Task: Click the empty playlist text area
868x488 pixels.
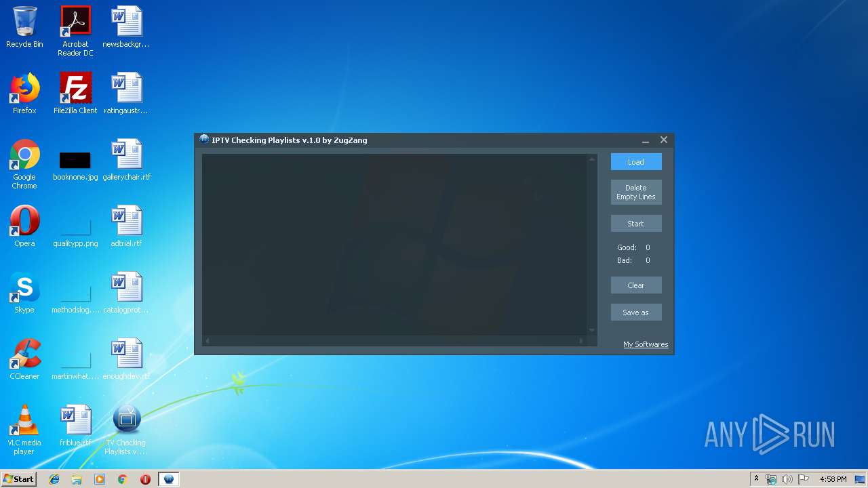Action: (x=394, y=244)
